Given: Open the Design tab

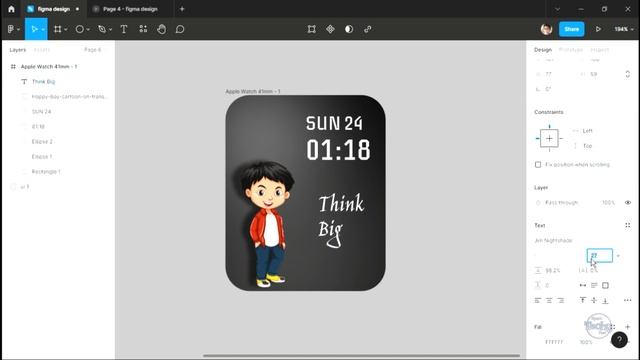Looking at the screenshot, I should [x=543, y=50].
